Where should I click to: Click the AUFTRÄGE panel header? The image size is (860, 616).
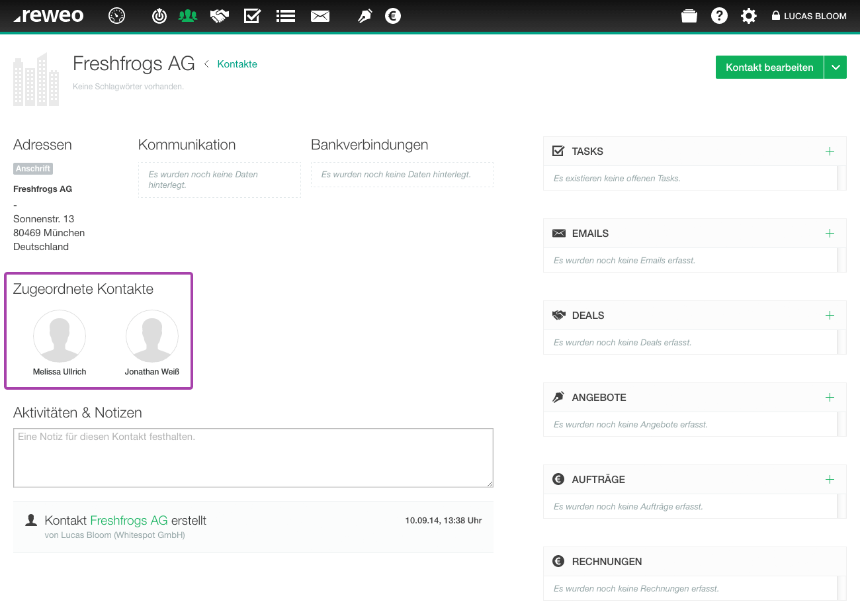(695, 480)
